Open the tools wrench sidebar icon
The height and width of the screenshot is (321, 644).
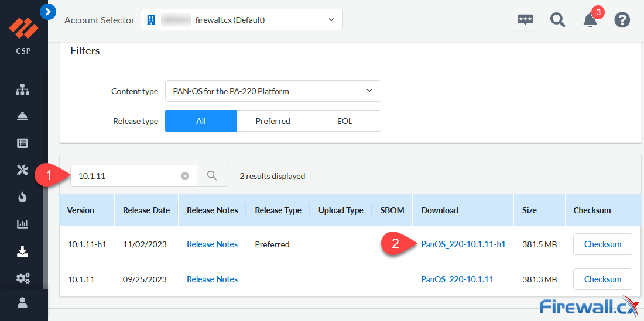pyautogui.click(x=23, y=170)
